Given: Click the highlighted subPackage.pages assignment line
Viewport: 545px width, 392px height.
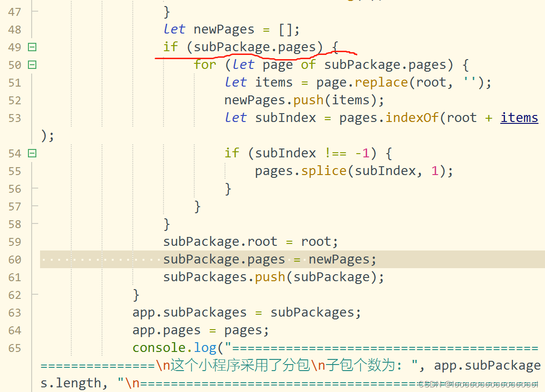Looking at the screenshot, I should click(x=269, y=259).
